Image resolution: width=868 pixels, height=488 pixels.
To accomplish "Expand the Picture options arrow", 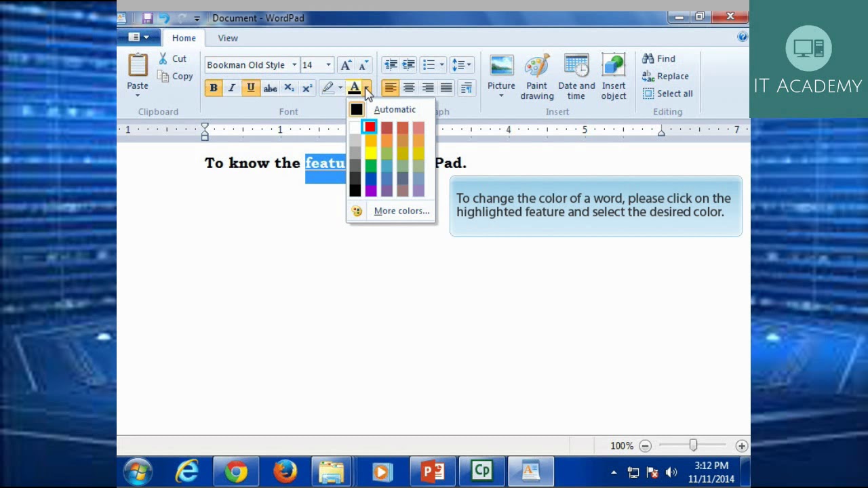I will [x=501, y=96].
